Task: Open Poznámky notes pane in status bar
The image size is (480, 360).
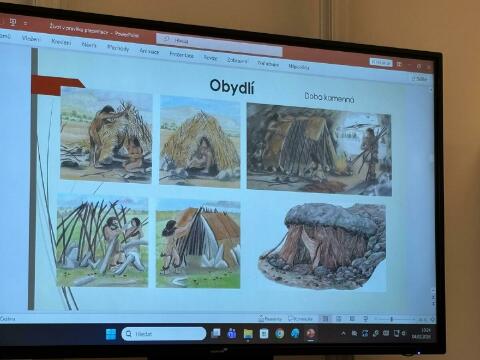Action: click(x=271, y=319)
